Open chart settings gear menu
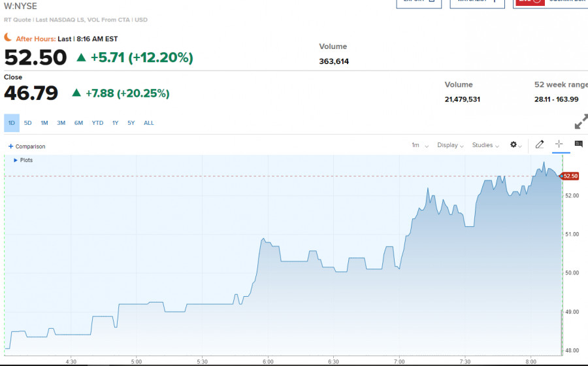This screenshot has height=366, width=588. [514, 145]
